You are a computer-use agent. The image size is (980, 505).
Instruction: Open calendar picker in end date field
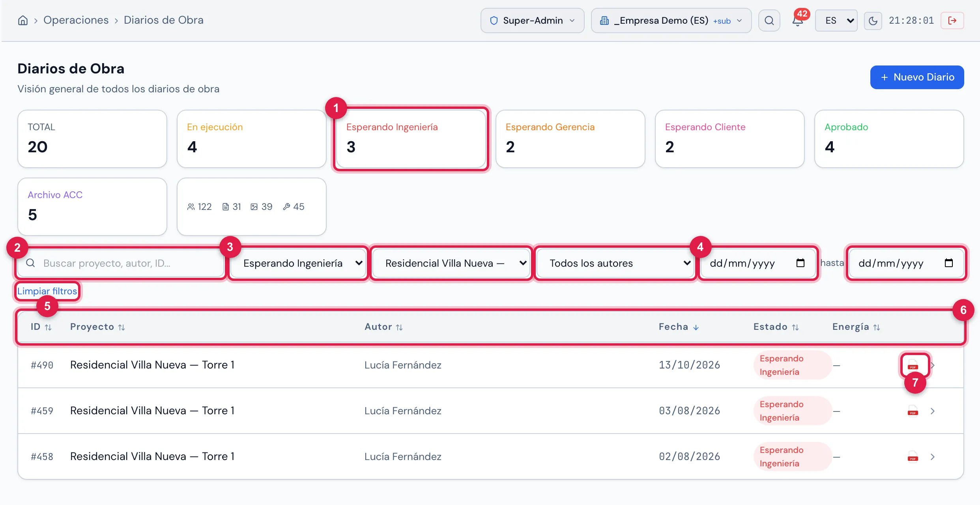point(948,263)
